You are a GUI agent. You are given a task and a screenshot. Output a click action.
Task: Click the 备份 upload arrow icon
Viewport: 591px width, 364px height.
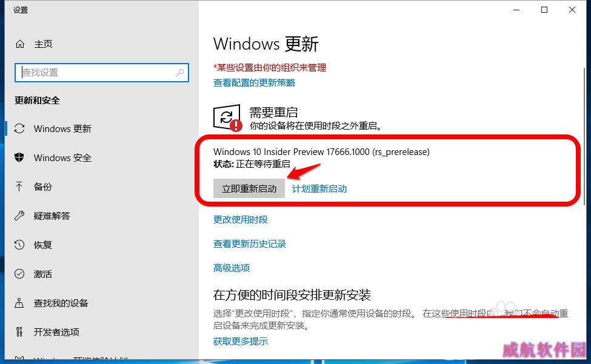pyautogui.click(x=19, y=187)
